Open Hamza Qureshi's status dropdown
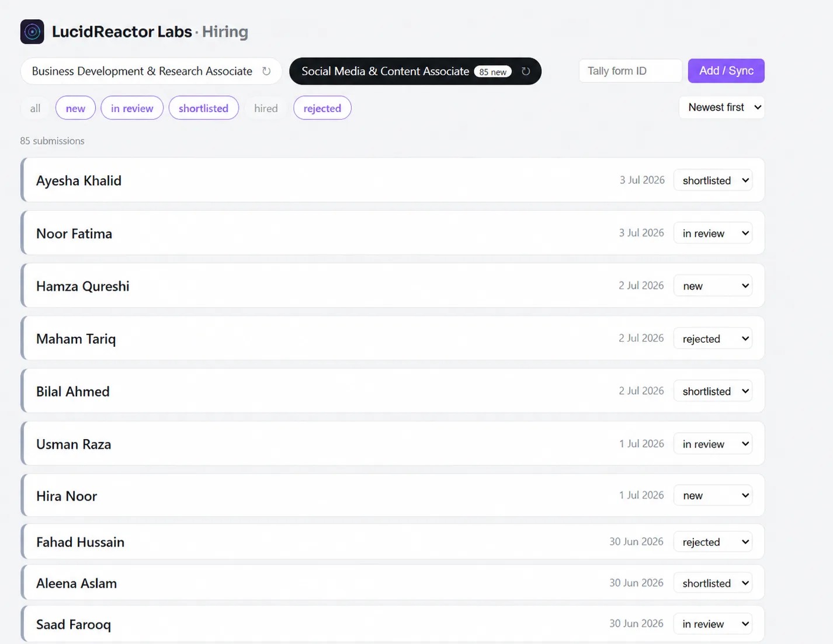Image resolution: width=833 pixels, height=644 pixels. 713,286
